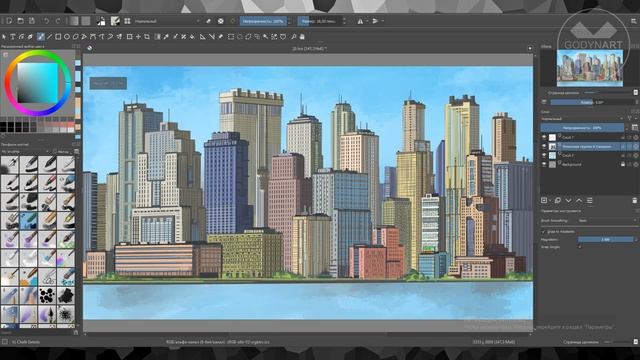Select the Rectangle tool
This screenshot has width=640, height=360.
tap(58, 37)
